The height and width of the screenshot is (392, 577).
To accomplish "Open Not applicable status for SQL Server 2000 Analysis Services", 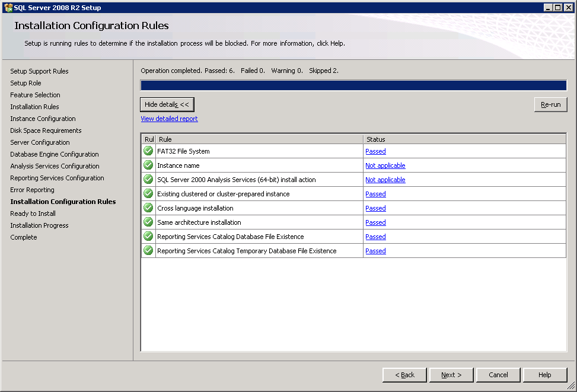I will click(385, 180).
